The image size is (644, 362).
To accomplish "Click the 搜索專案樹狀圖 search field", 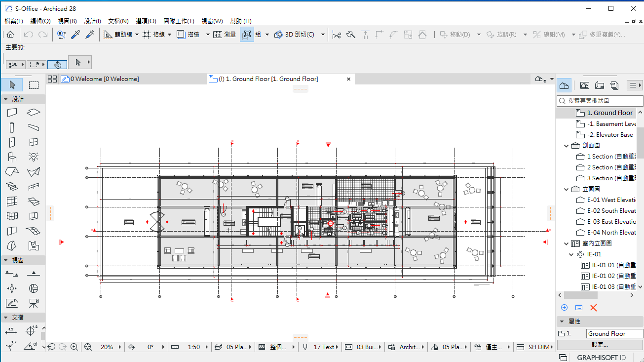I will pos(600,101).
